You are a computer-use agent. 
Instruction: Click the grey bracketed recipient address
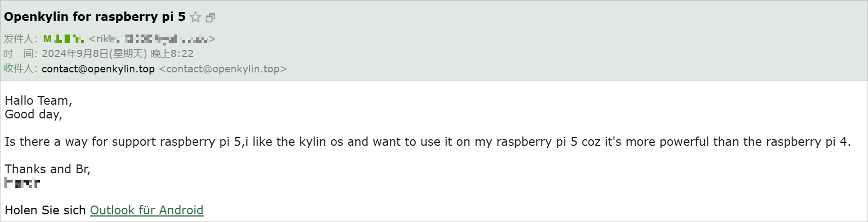[x=223, y=69]
